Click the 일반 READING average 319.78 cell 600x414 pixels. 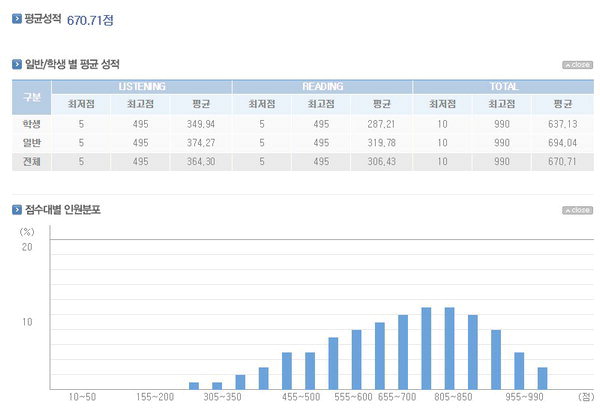tap(382, 143)
